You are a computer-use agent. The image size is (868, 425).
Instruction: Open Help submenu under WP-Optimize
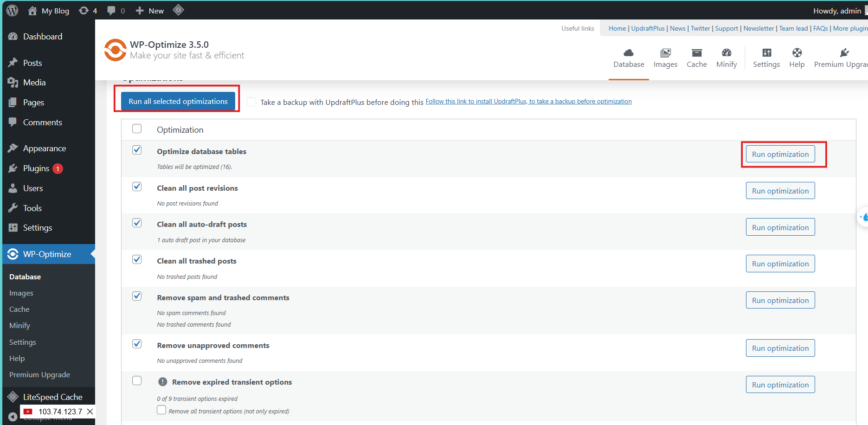click(x=17, y=359)
